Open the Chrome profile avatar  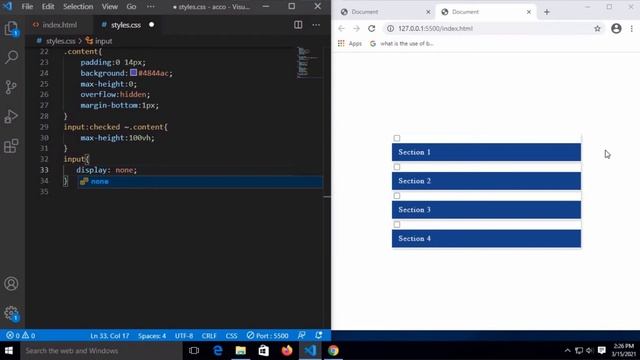click(x=616, y=29)
